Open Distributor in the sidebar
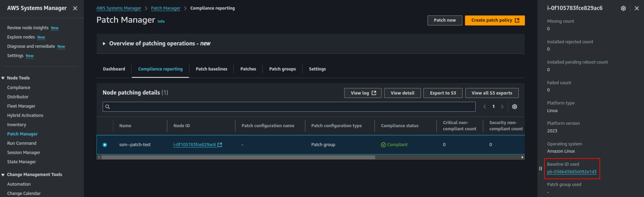 (x=18, y=97)
